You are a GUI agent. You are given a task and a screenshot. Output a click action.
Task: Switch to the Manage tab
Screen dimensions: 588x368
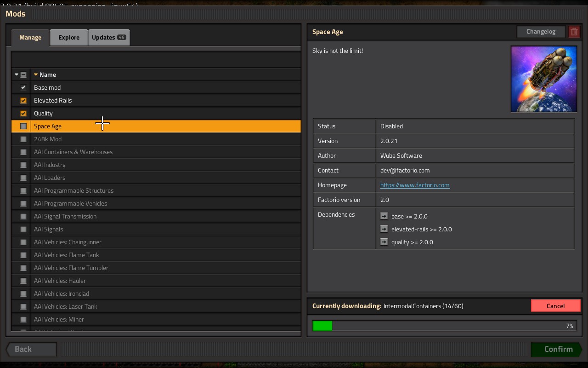(30, 37)
